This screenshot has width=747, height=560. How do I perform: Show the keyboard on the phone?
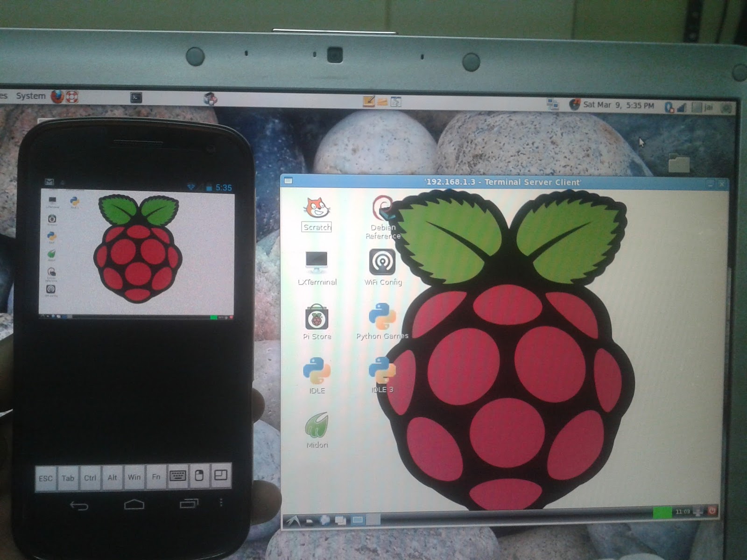(x=178, y=476)
